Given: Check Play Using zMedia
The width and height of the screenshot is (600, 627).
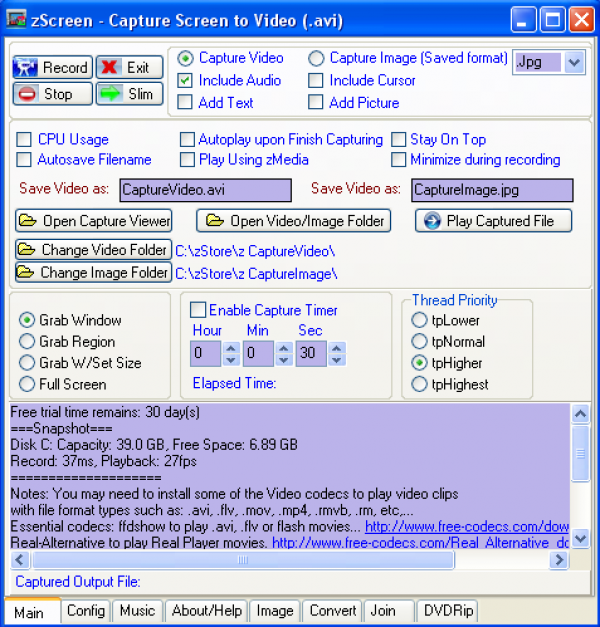Looking at the screenshot, I should coord(187,160).
